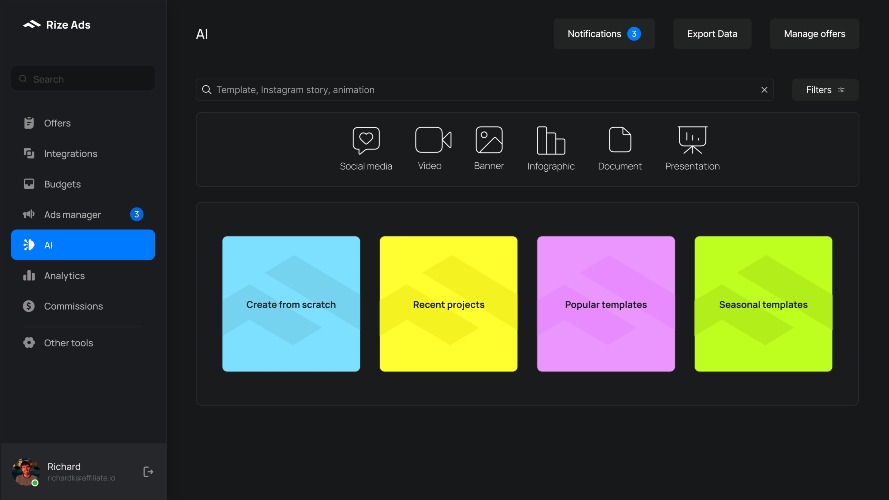
Task: Clear the template search with X icon
Action: (764, 90)
